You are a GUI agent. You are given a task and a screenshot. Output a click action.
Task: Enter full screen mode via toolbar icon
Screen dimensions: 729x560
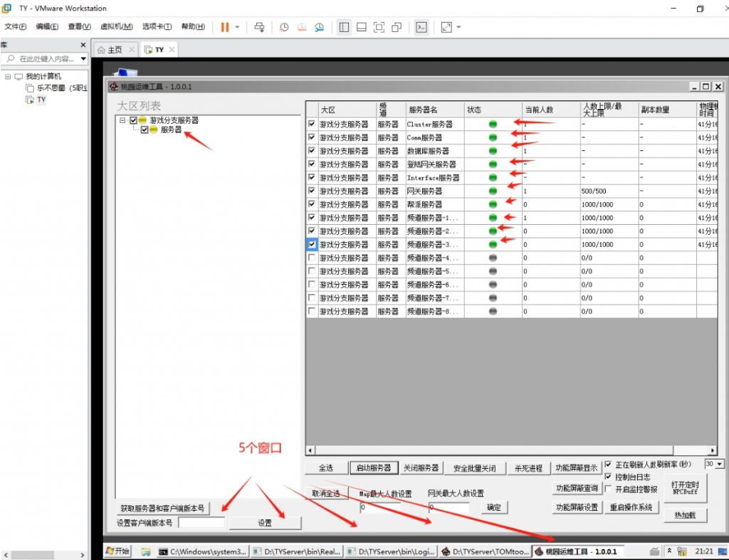pos(379,27)
